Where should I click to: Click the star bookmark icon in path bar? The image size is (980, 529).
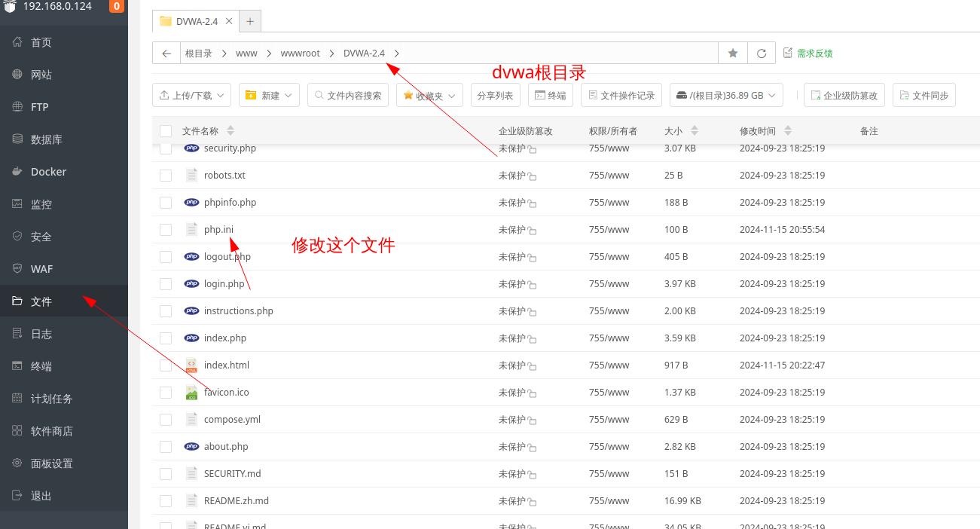click(x=733, y=54)
